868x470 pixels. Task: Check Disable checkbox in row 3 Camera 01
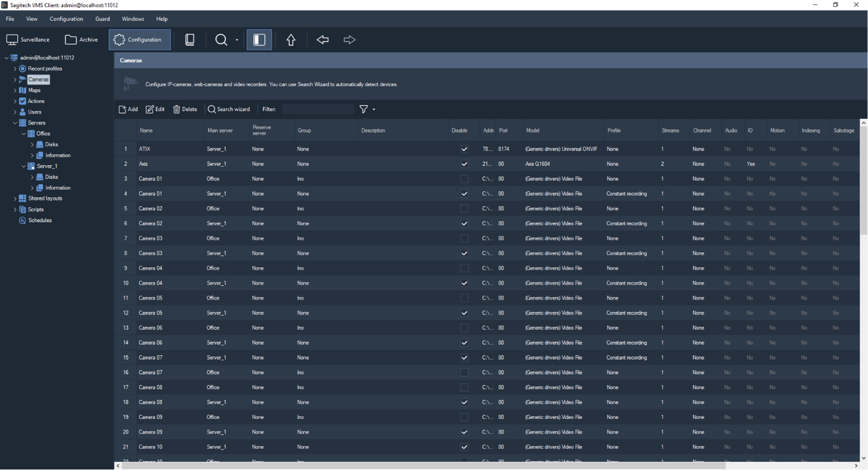[464, 179]
